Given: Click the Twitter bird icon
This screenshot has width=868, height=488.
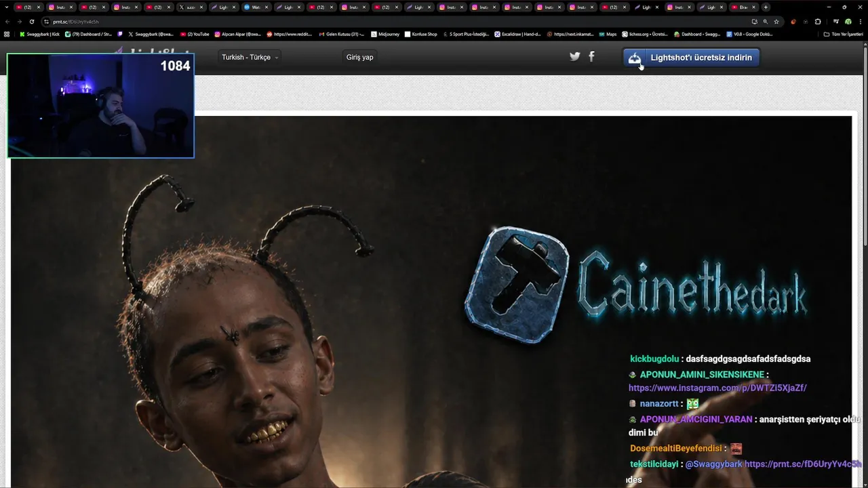Looking at the screenshot, I should pyautogui.click(x=575, y=57).
